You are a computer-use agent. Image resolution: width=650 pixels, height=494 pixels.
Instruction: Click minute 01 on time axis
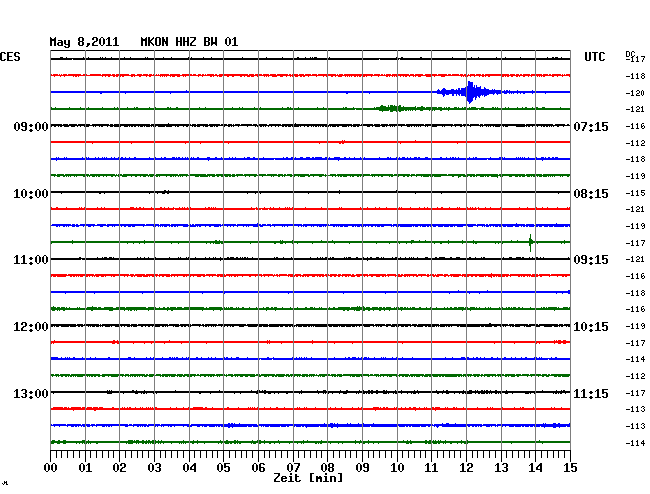[85, 468]
